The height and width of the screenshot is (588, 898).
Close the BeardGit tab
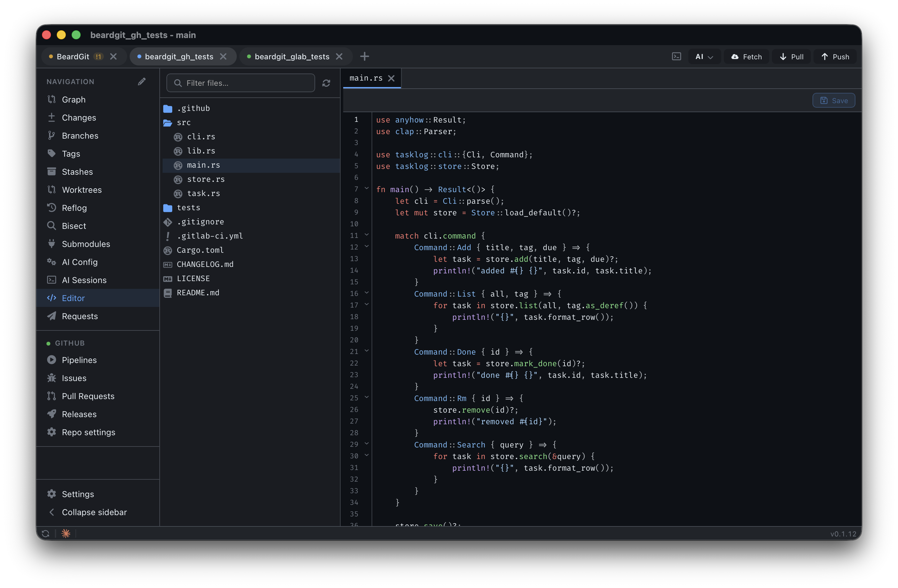(113, 56)
